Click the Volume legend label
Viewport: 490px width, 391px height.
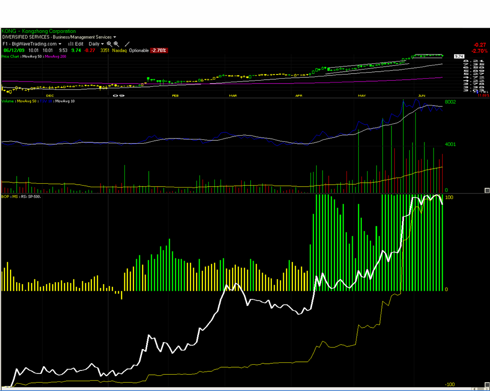[8, 101]
